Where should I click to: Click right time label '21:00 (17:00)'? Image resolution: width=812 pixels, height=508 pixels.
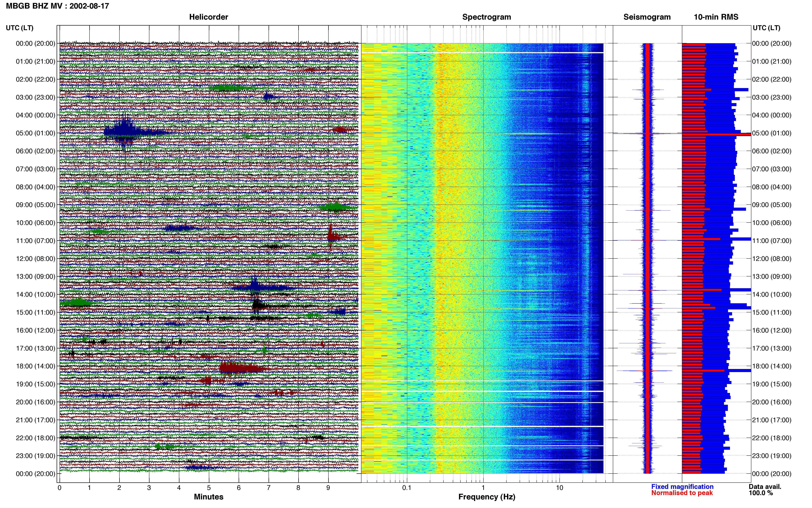772,420
